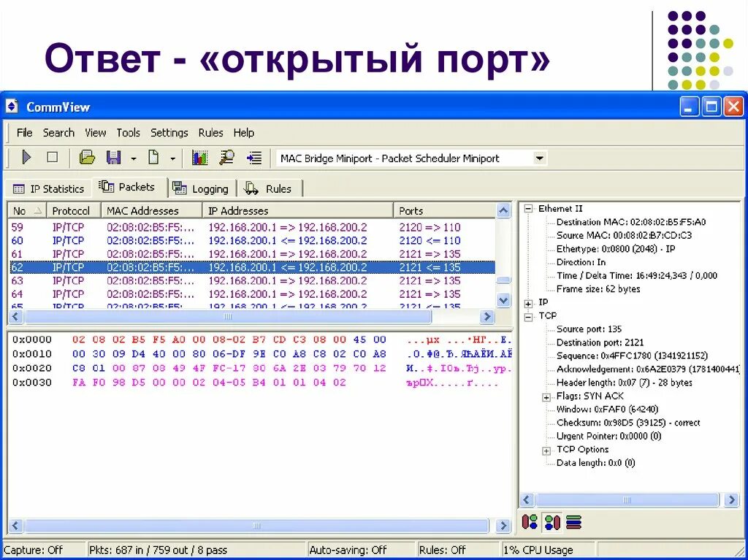Open the File menu

pos(24,133)
